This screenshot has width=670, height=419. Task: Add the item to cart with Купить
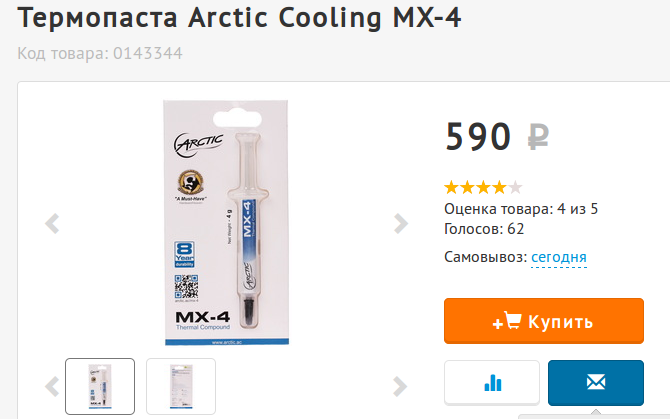pos(544,321)
